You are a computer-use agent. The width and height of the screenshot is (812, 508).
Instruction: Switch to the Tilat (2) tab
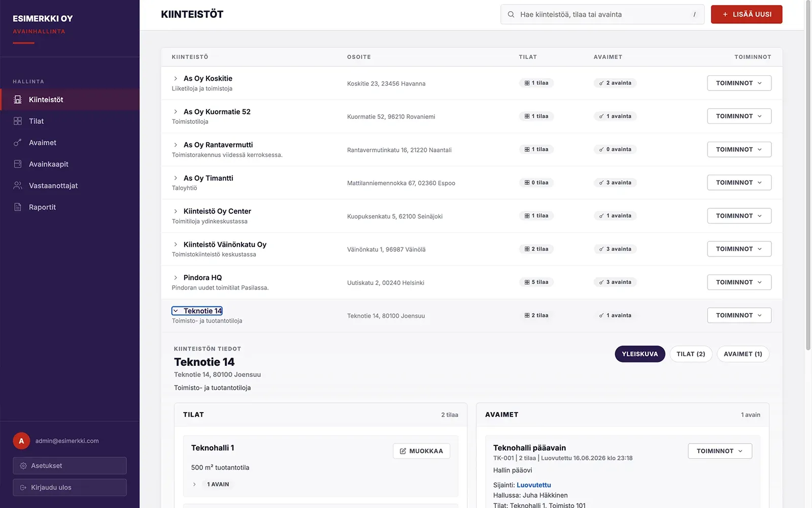[x=691, y=354]
